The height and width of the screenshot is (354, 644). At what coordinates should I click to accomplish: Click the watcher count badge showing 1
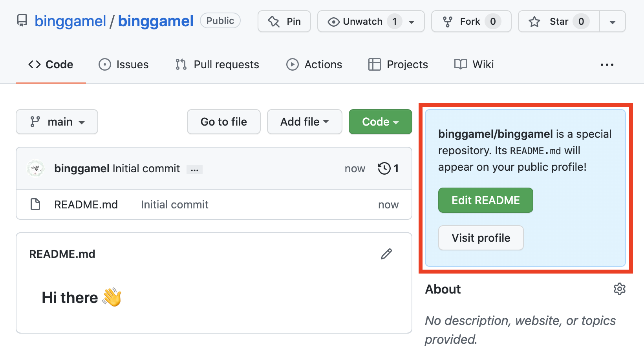click(395, 21)
